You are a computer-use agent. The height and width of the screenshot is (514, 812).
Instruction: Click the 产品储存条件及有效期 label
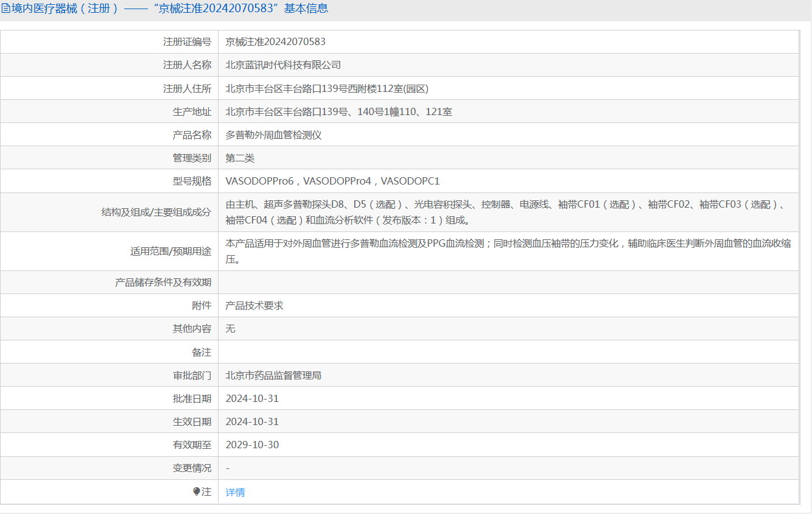click(x=163, y=282)
